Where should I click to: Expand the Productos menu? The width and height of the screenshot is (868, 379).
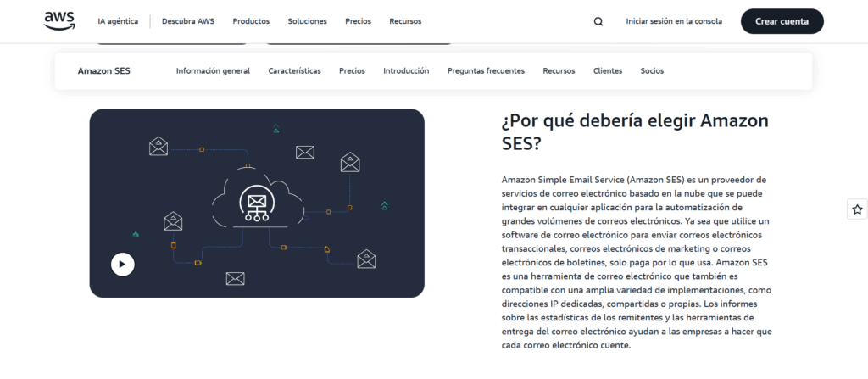pyautogui.click(x=251, y=21)
